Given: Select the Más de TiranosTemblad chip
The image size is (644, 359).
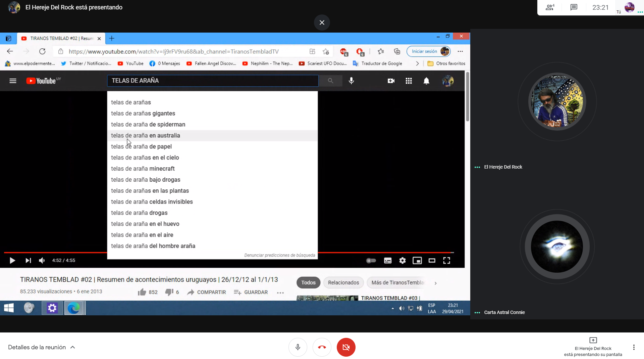Looking at the screenshot, I should pos(397,283).
